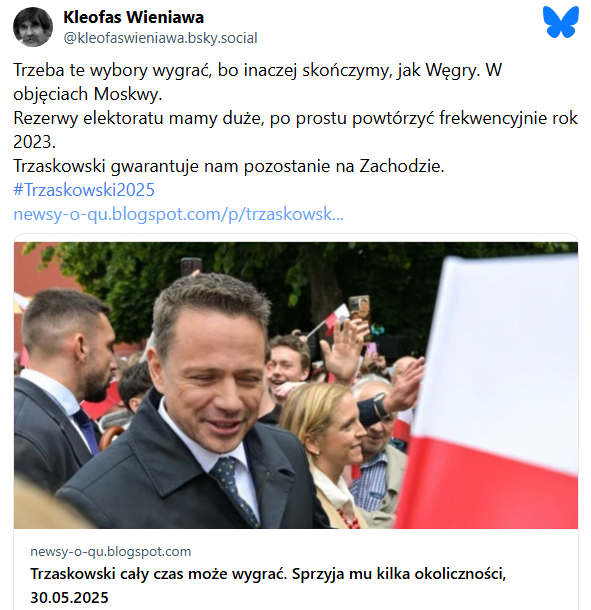Open the @kleofaswieniawa.bsky.social handle
This screenshot has width=591, height=610.
[x=160, y=38]
